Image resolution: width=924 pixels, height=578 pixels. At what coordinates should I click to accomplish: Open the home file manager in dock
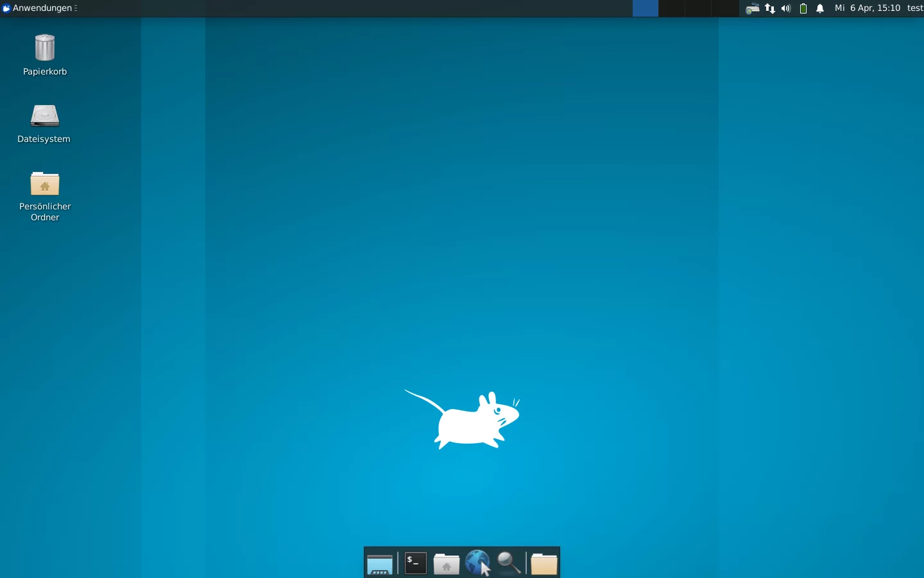(447, 564)
